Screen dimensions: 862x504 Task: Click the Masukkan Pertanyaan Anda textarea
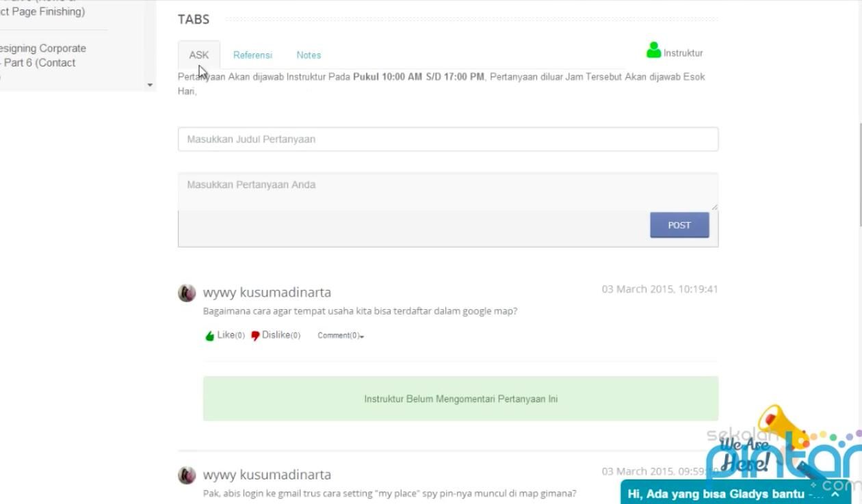[x=447, y=191]
